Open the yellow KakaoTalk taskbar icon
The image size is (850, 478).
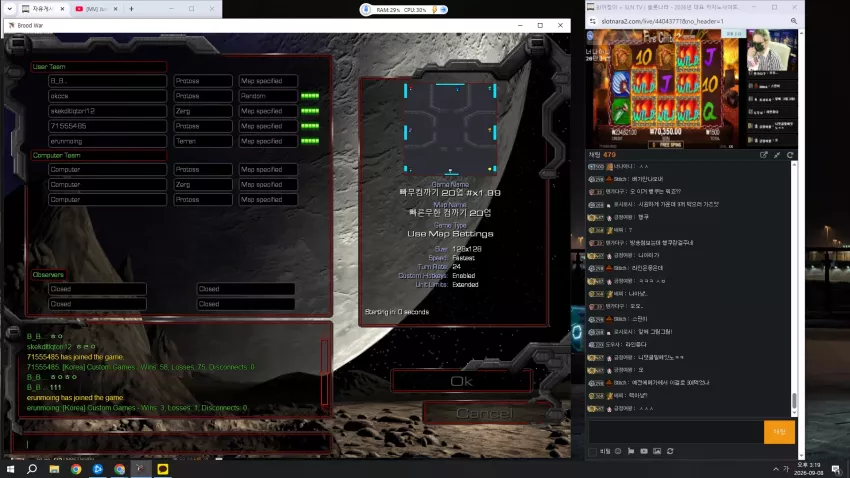[163, 469]
